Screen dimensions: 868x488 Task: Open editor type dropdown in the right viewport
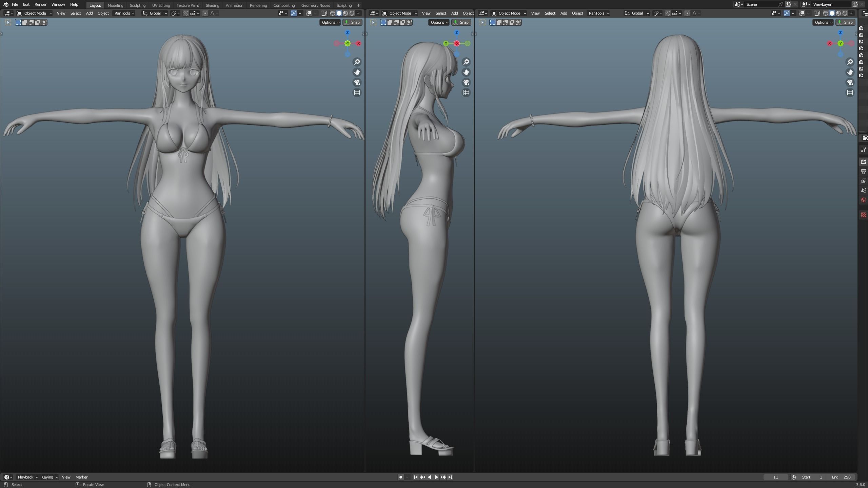(x=483, y=13)
